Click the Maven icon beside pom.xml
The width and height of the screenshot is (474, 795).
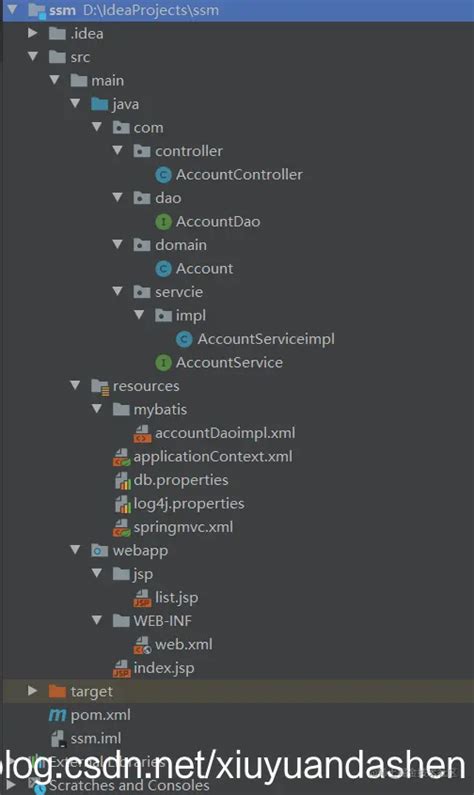(x=57, y=715)
